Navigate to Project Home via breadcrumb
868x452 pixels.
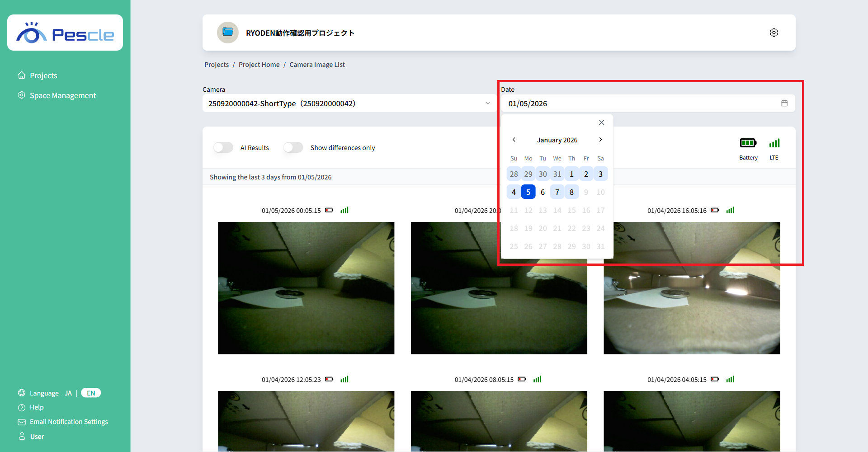coord(259,64)
